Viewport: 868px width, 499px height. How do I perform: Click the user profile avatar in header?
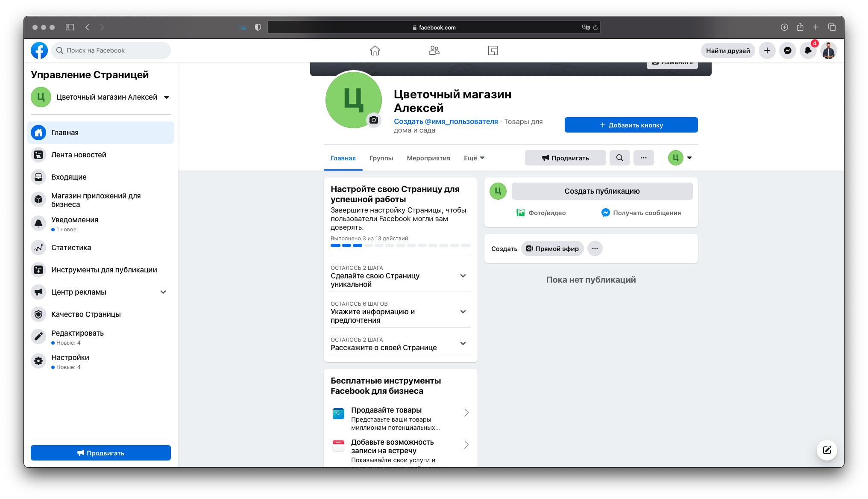829,50
